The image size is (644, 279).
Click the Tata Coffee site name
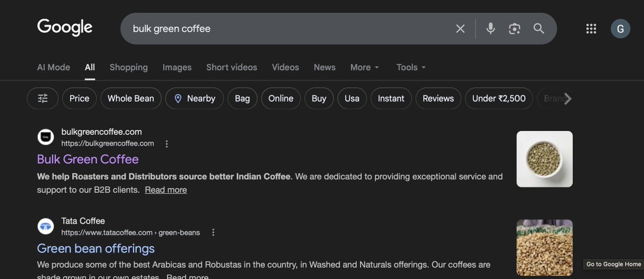coord(83,221)
